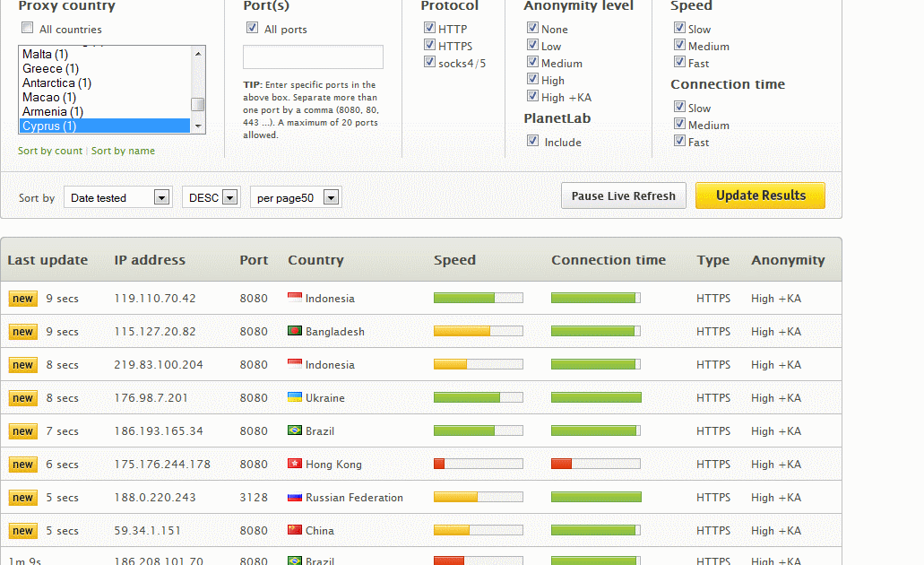This screenshot has height=565, width=924.
Task: Toggle the All countries checkbox
Action: 27,28
